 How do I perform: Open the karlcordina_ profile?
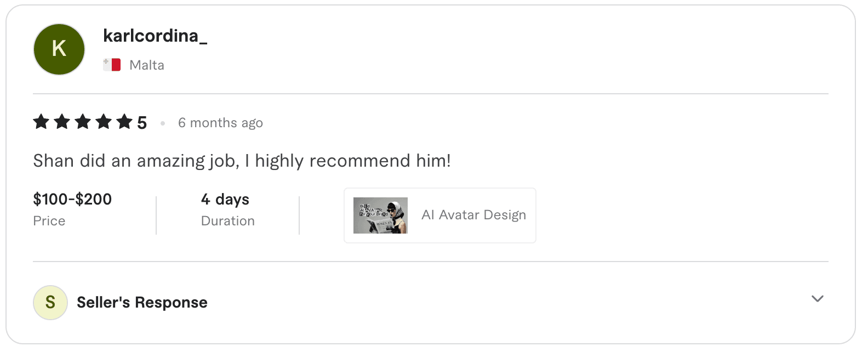click(x=156, y=37)
